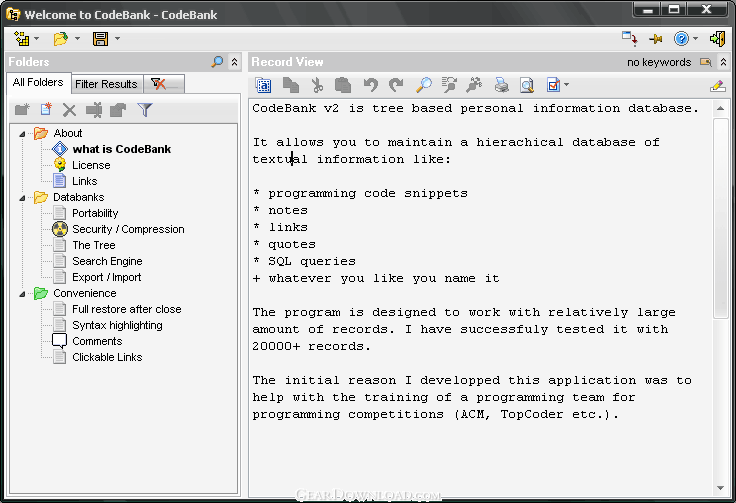Select the Syntax highlighting record
This screenshot has width=736, height=503.
pyautogui.click(x=117, y=325)
